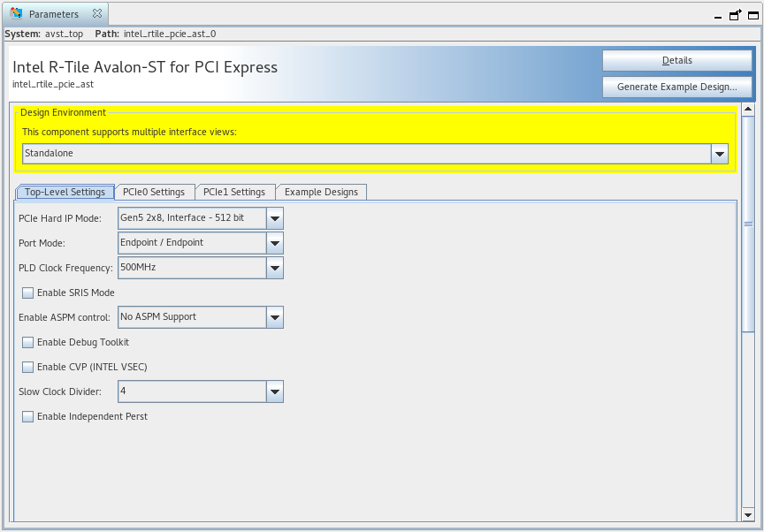
Task: Click the Parameters tab icon
Action: (16, 13)
